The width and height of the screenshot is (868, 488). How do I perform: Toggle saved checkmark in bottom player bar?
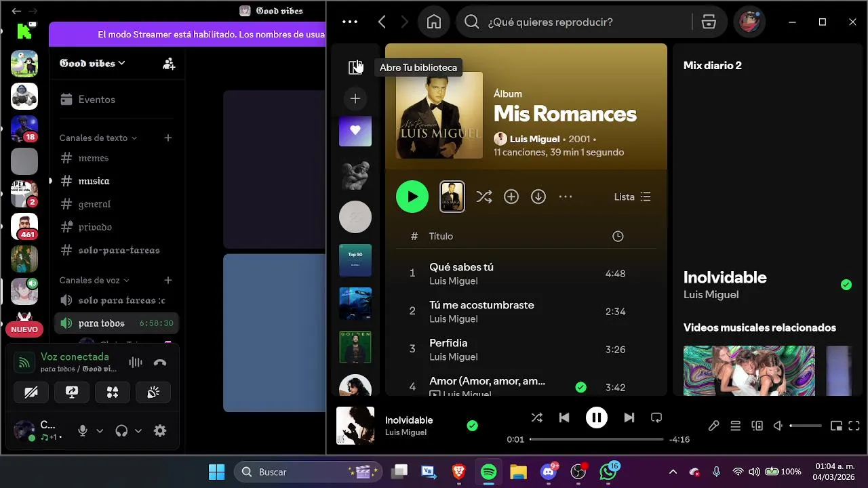473,426
